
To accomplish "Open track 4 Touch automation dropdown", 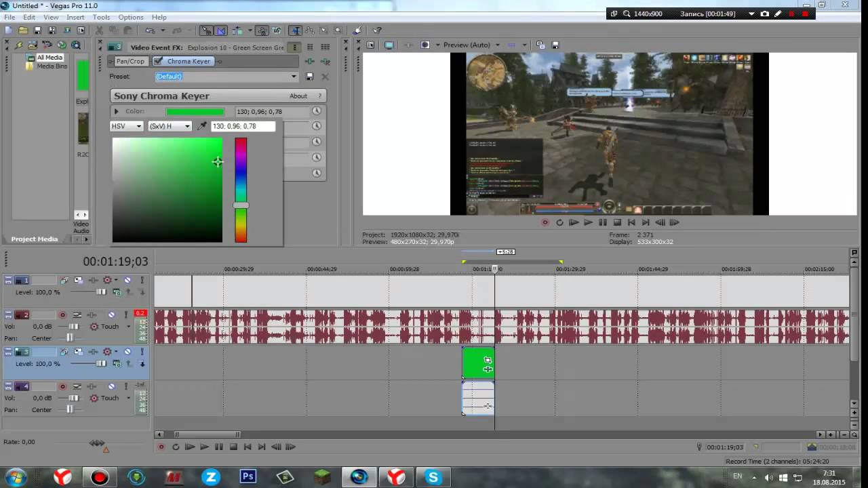I will tap(128, 399).
